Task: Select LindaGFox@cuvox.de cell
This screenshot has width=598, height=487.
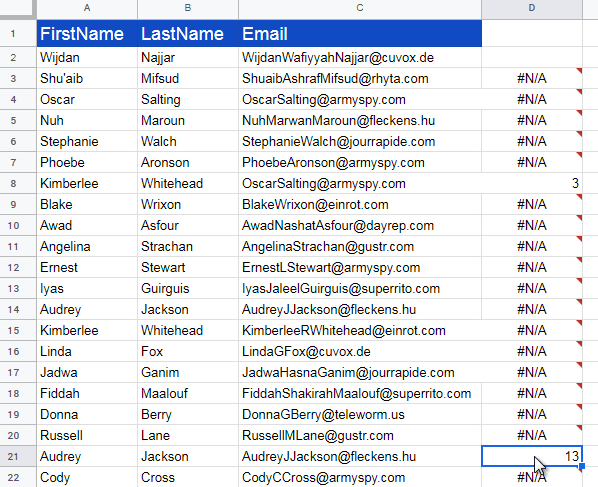Action: click(360, 351)
